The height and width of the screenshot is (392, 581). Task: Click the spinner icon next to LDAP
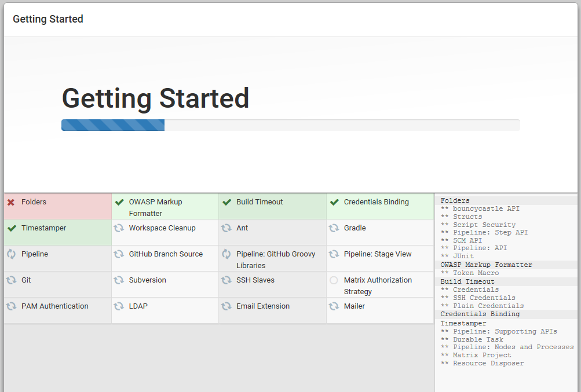(x=119, y=306)
